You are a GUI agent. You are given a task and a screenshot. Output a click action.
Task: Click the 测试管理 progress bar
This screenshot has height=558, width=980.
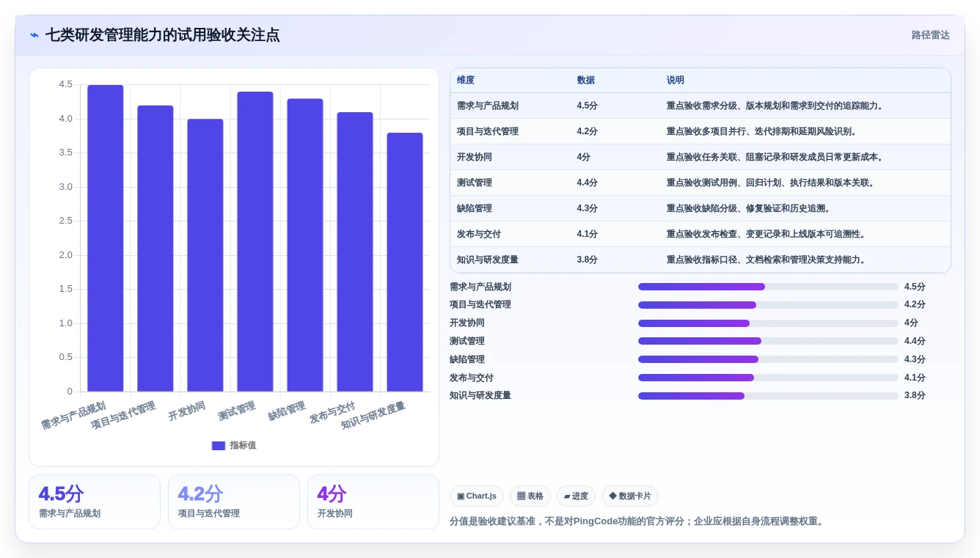(768, 341)
